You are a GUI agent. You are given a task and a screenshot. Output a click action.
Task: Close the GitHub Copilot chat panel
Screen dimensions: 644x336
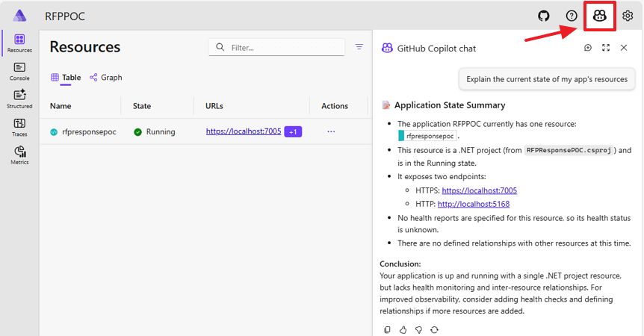coord(624,48)
